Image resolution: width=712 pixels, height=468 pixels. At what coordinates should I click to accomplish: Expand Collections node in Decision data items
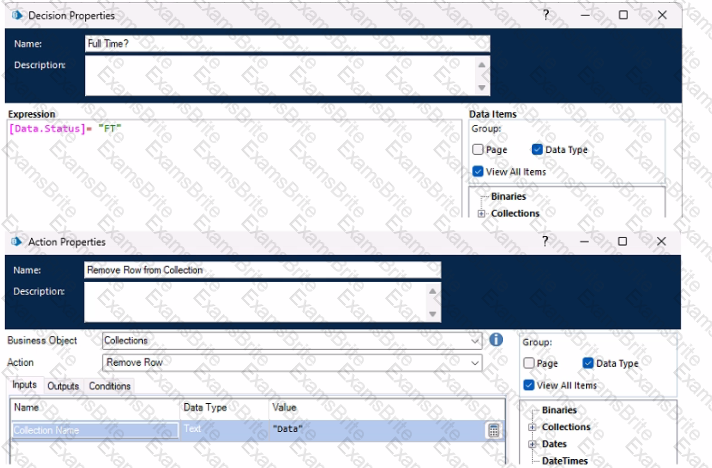click(481, 214)
